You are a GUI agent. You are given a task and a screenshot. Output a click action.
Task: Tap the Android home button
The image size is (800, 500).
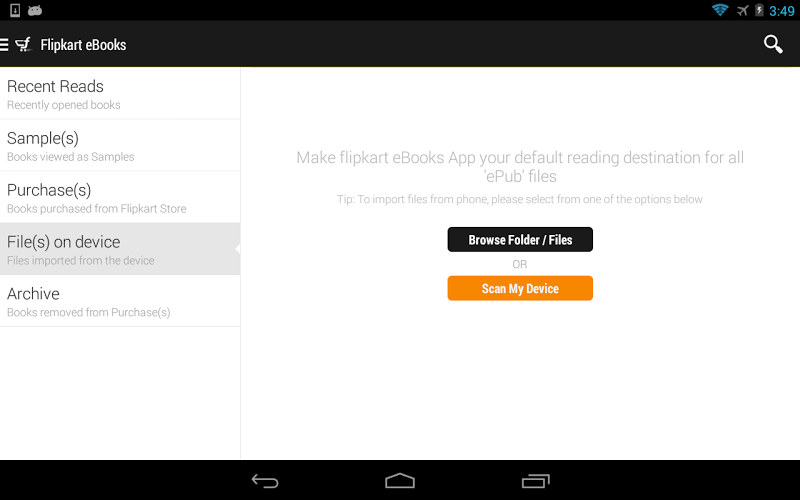pos(399,481)
